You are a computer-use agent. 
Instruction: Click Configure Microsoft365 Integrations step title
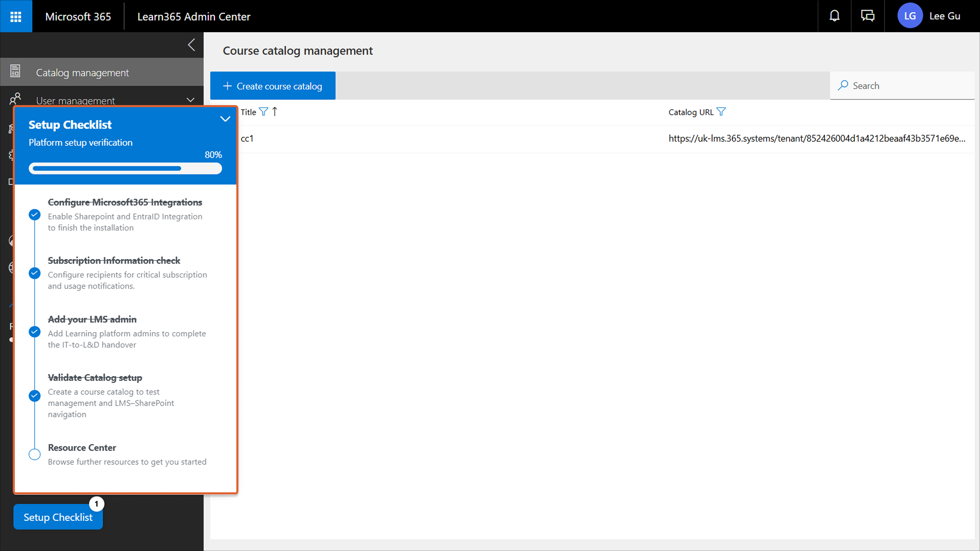(125, 202)
